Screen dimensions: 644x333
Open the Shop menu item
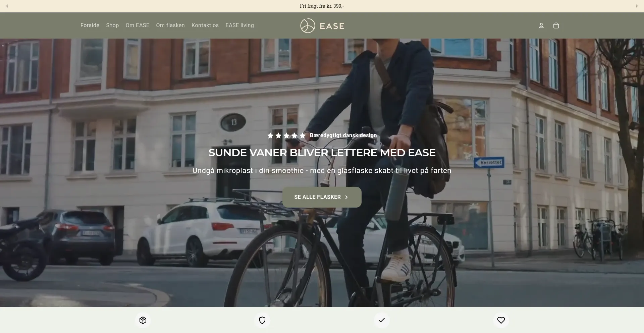pyautogui.click(x=112, y=25)
